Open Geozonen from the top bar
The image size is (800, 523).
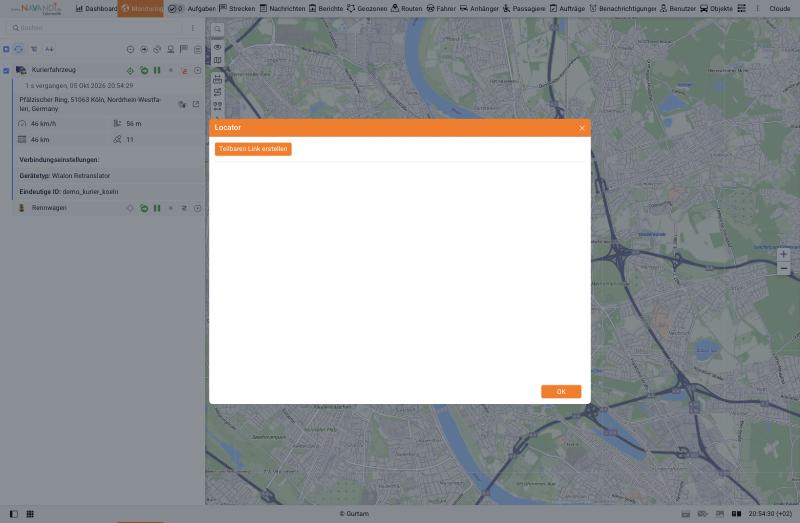point(367,9)
